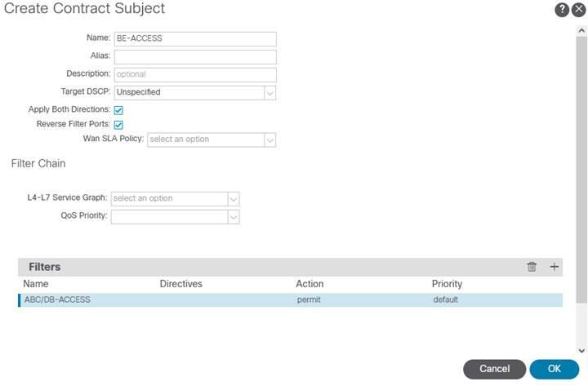Open L4-L7 Service Graph dropdown

pos(234,199)
